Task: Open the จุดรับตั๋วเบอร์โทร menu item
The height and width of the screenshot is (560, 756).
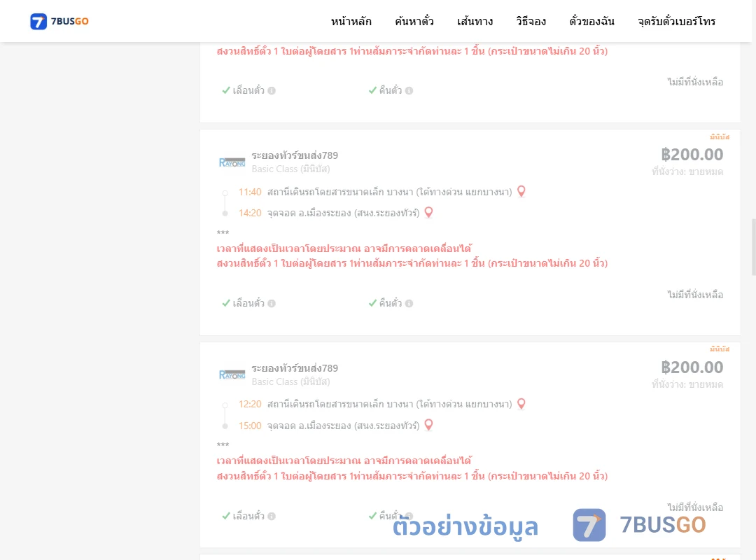Action: tap(676, 21)
